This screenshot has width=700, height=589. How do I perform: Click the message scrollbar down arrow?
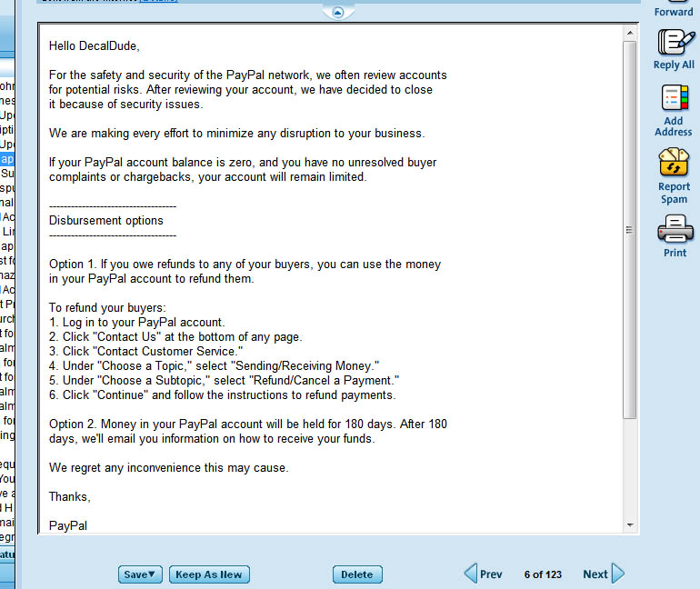630,525
